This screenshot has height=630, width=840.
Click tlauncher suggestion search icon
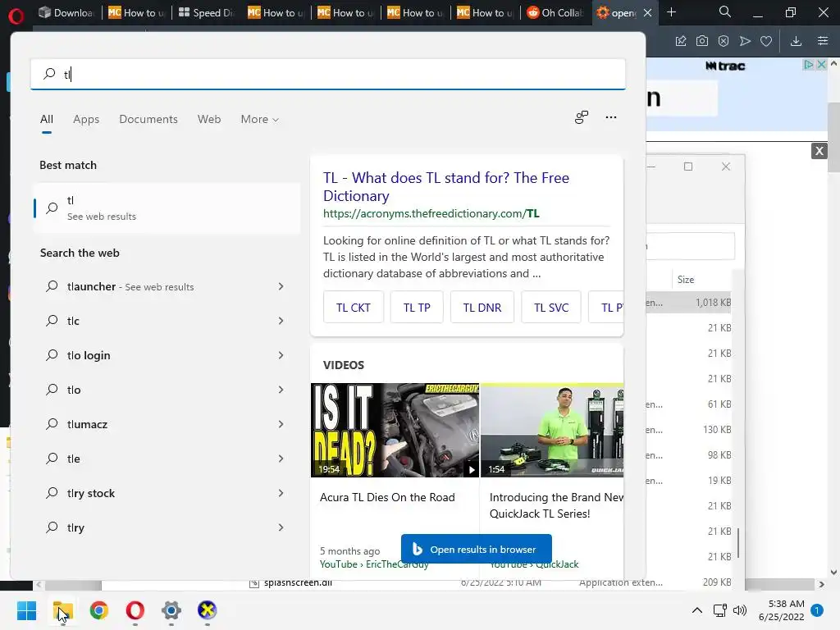point(52,286)
